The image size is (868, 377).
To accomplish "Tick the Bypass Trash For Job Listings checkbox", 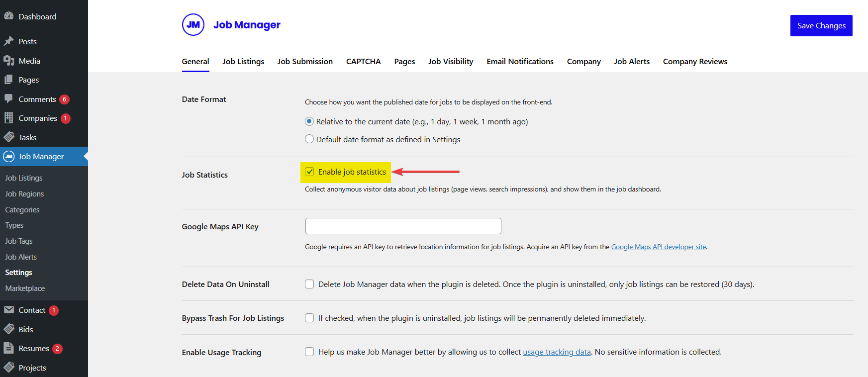I will pos(309,318).
